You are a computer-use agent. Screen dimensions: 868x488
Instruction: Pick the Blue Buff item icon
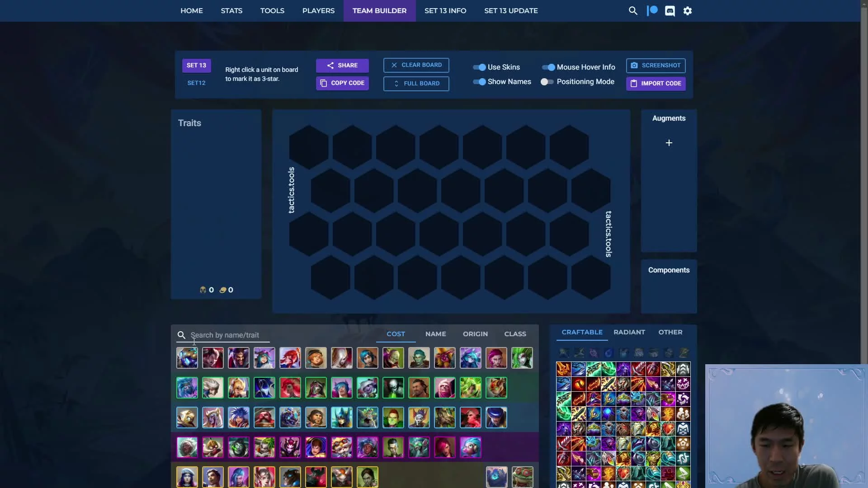609,413
